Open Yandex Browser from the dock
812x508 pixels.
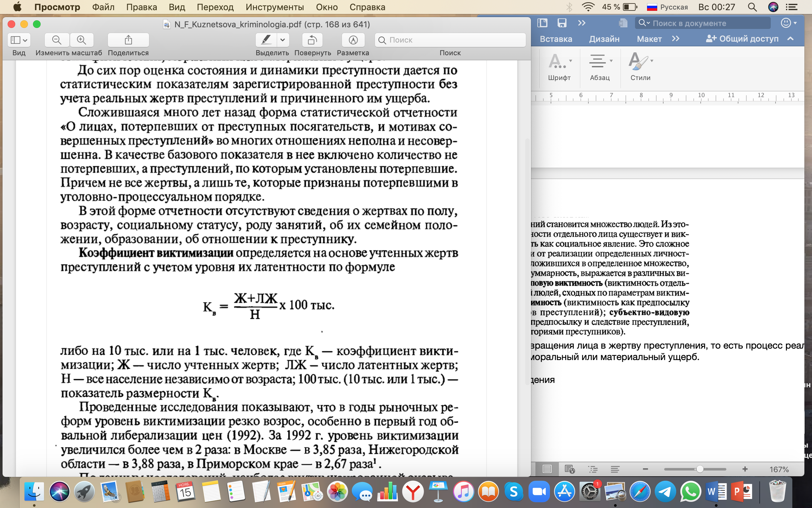point(413,491)
